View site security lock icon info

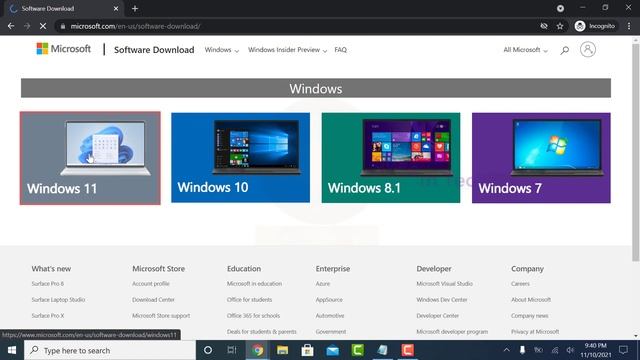(x=62, y=26)
